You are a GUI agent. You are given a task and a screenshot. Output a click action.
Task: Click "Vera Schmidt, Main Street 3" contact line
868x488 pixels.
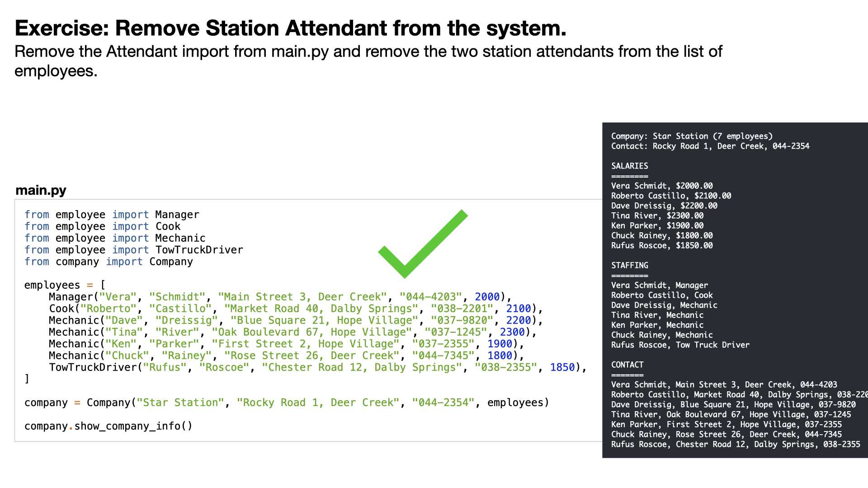[724, 385]
